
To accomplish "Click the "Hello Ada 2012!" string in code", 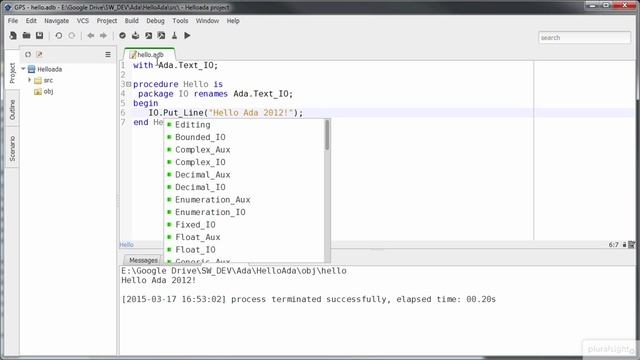I will (x=251, y=113).
